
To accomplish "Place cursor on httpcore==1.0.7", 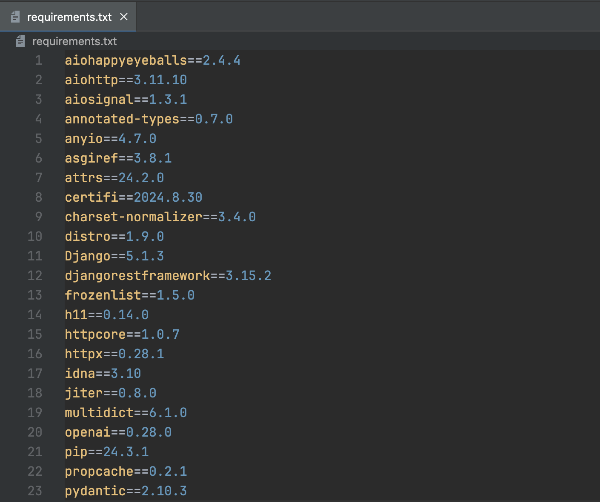I will click(122, 334).
